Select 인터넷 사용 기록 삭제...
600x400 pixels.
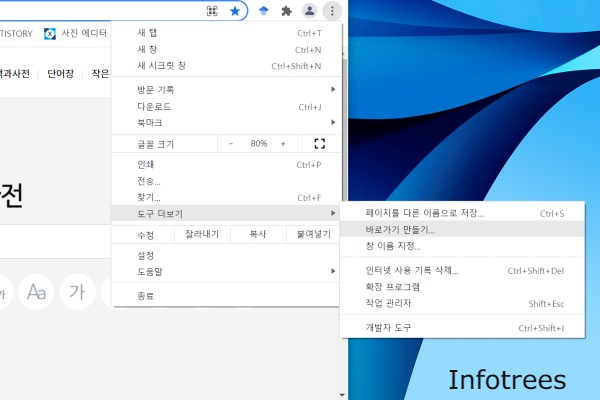(463, 271)
